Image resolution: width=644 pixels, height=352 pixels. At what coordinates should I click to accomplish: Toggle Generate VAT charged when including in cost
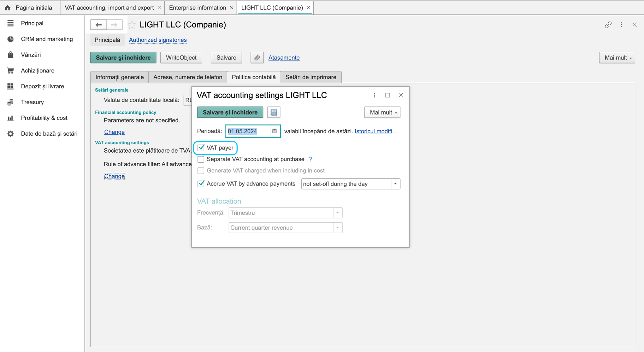pos(201,171)
